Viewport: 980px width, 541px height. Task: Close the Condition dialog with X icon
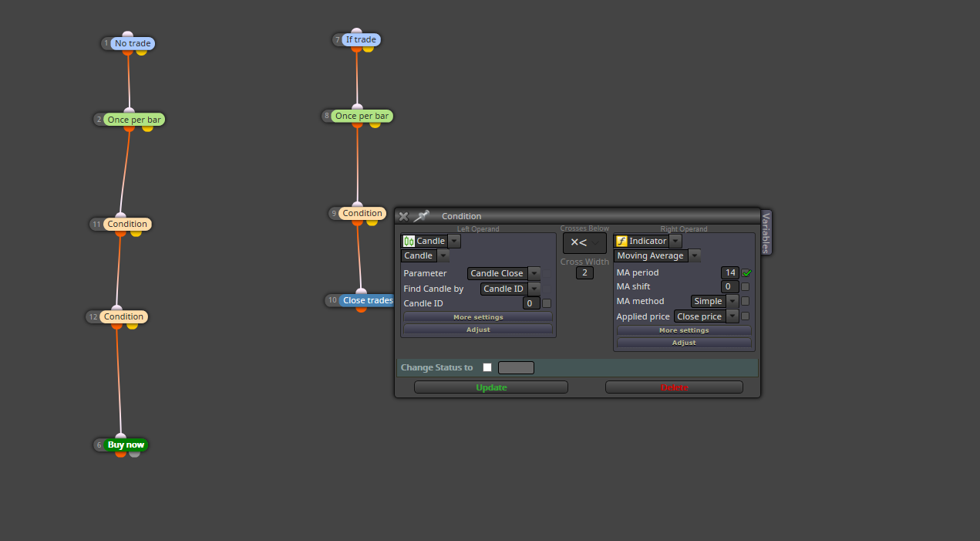pyautogui.click(x=403, y=217)
